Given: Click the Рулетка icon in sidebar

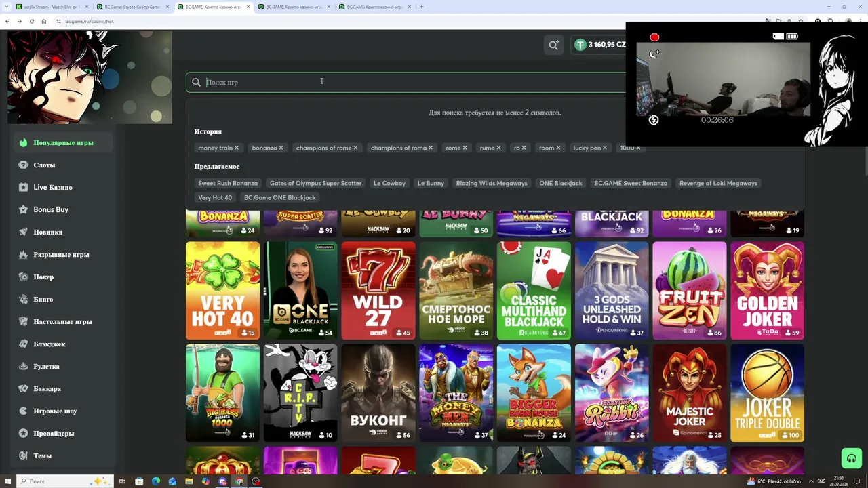Looking at the screenshot, I should pos(24,366).
